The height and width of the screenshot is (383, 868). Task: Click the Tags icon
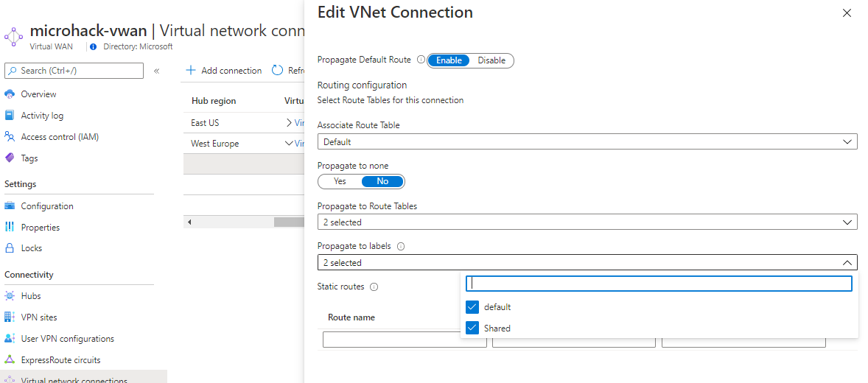click(10, 158)
